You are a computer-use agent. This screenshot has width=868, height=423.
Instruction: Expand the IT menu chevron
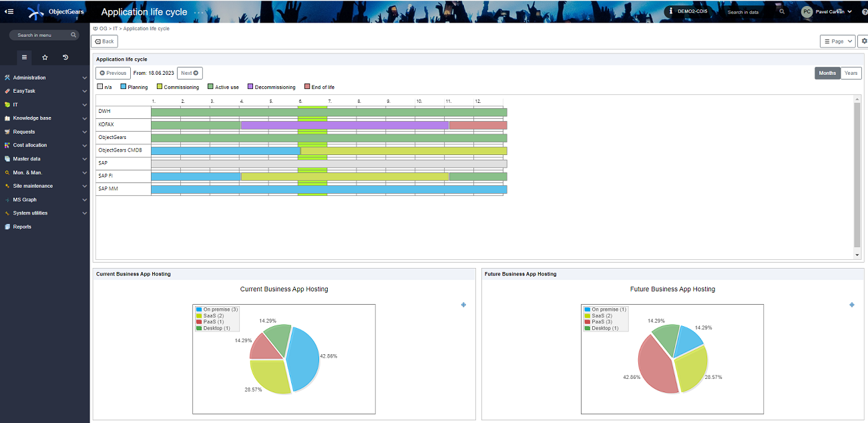click(84, 105)
